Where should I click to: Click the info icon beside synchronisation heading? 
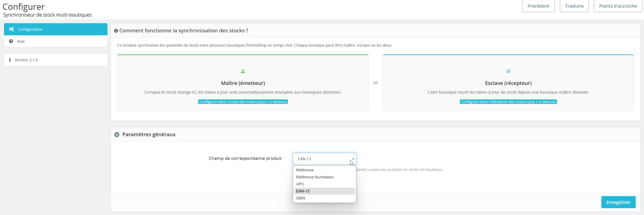(x=116, y=31)
